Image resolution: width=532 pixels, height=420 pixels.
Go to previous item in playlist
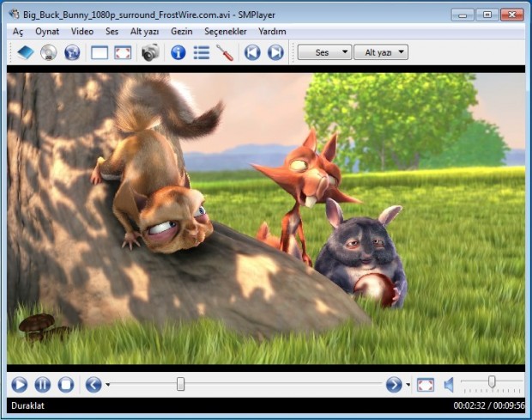point(252,52)
